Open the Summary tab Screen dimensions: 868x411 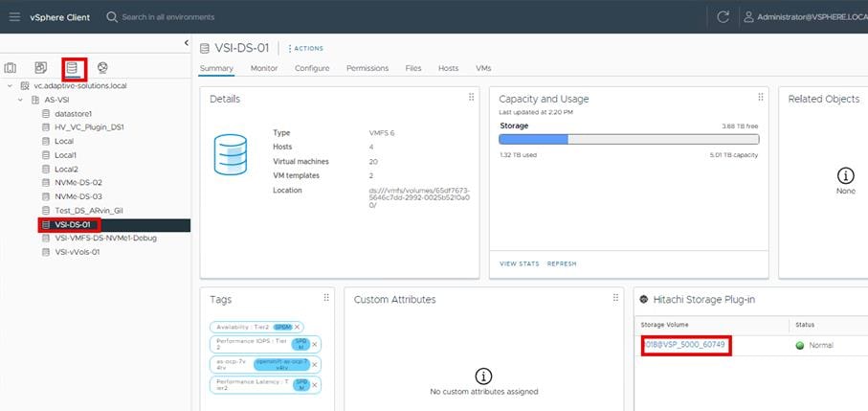coord(216,68)
